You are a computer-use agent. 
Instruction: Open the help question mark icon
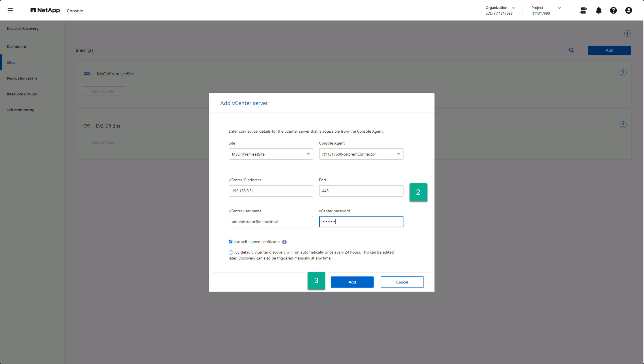[613, 10]
